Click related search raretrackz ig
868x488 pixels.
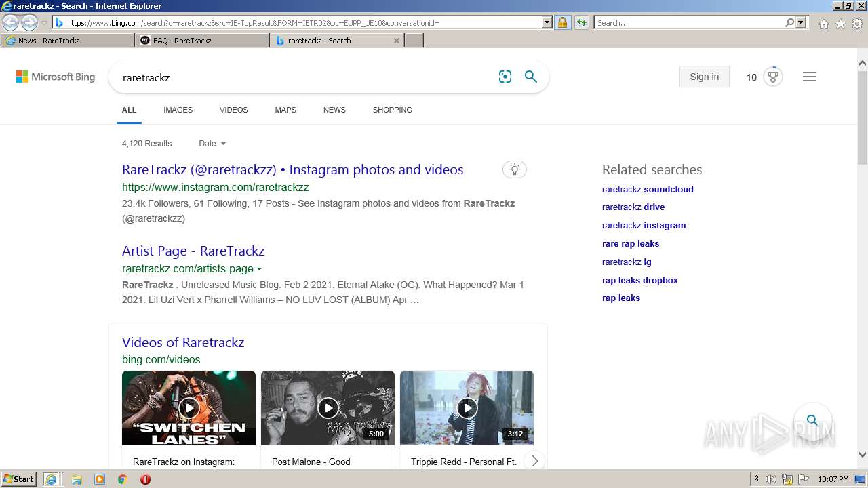627,262
